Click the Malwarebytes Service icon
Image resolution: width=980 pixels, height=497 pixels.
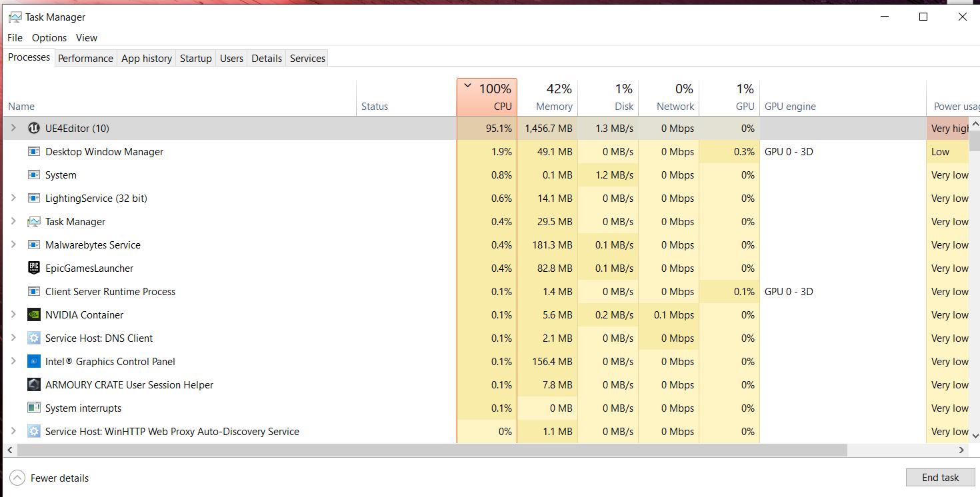pos(34,245)
